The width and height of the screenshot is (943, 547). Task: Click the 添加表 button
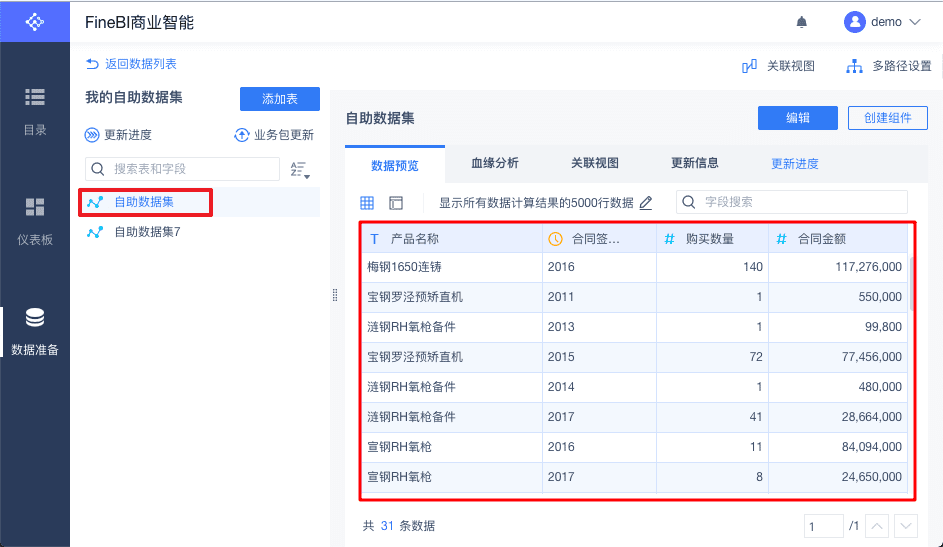[x=280, y=99]
